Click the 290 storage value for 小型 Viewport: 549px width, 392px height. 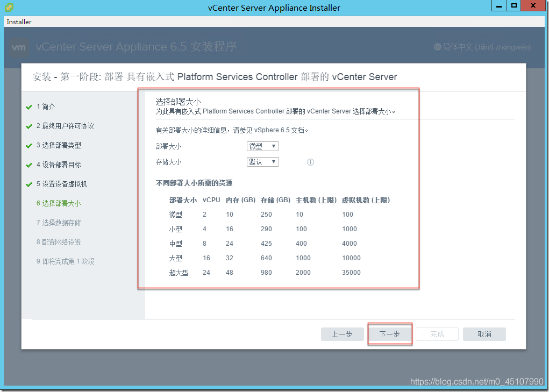coord(266,229)
